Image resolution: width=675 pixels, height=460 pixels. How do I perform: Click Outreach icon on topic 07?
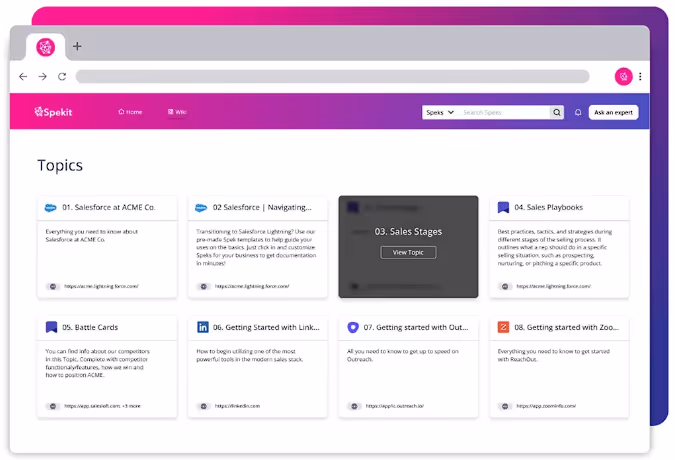[353, 327]
